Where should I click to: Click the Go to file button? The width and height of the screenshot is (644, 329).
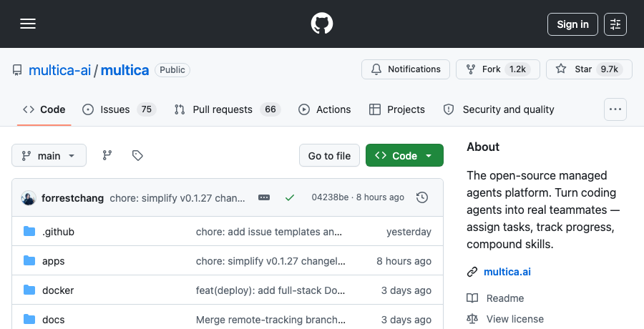(x=329, y=155)
